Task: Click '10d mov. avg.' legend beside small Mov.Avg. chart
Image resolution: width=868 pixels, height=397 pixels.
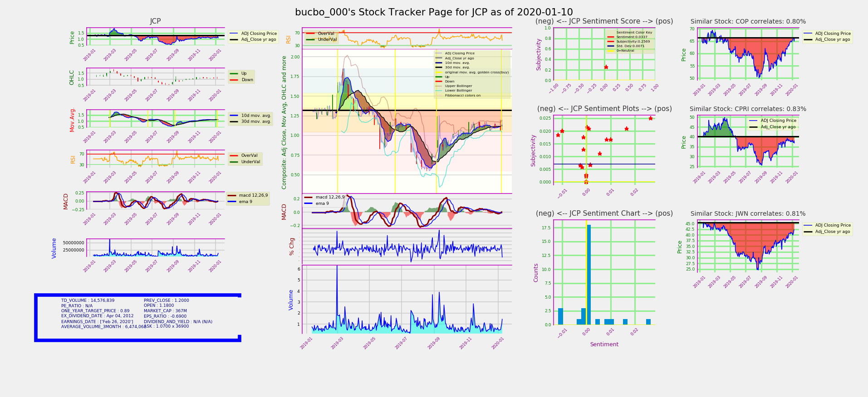Action: click(256, 115)
